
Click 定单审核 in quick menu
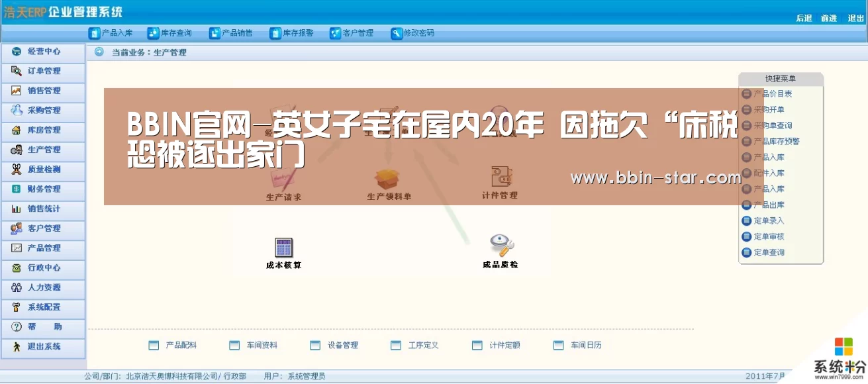(763, 237)
